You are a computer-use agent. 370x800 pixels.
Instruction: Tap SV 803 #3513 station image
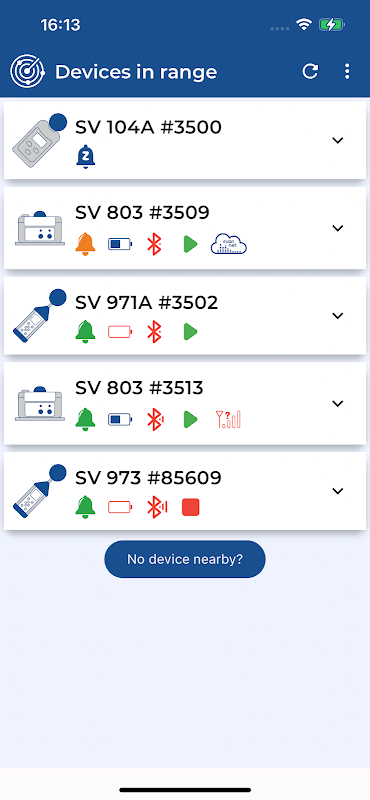tap(40, 404)
